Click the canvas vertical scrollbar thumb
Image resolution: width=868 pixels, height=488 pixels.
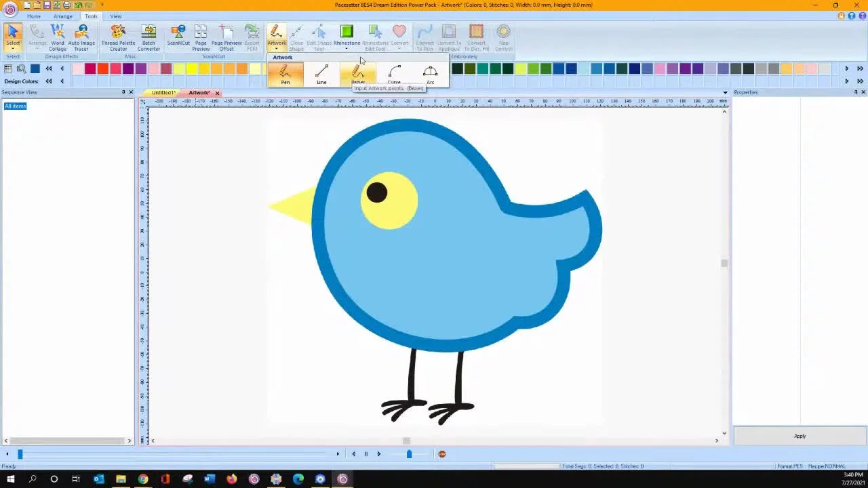(x=724, y=264)
